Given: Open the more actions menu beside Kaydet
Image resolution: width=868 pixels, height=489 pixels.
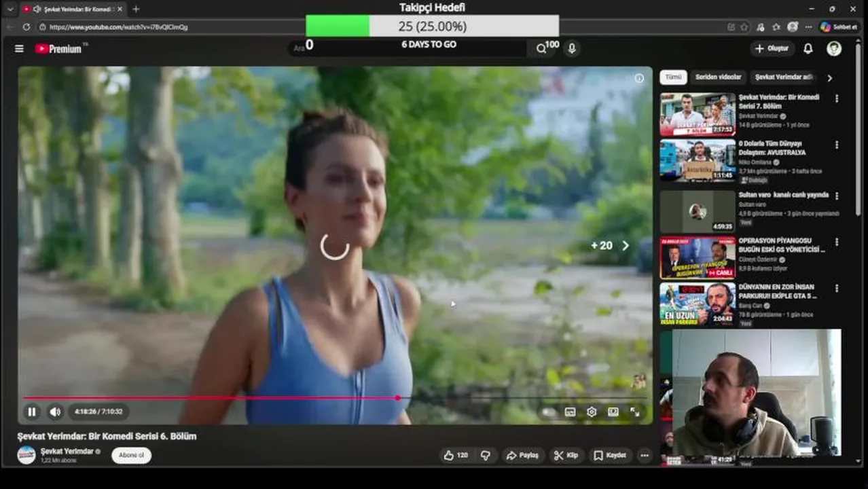Looking at the screenshot, I should (x=645, y=455).
